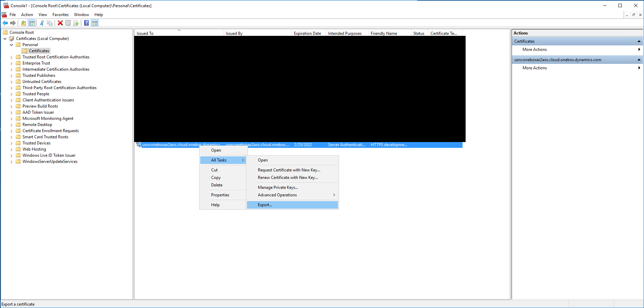Click the Up one level folder icon
Image resolution: width=644 pixels, height=308 pixels.
[x=23, y=23]
